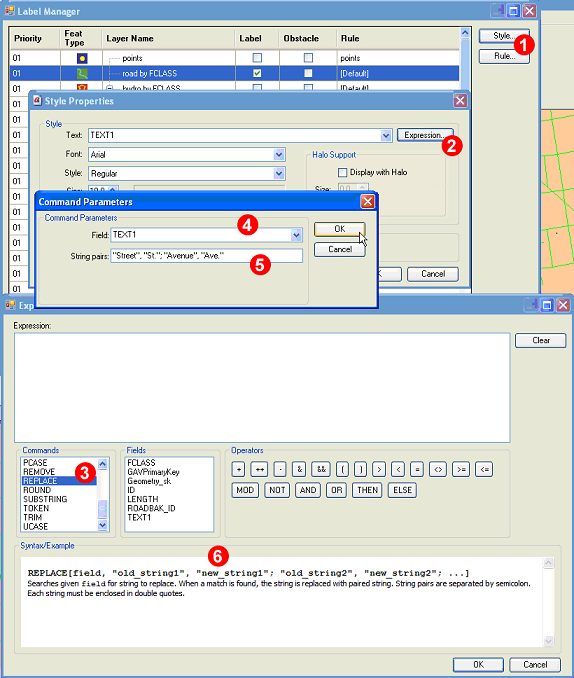Uncheck Label for road by FCLASS

[x=257, y=73]
